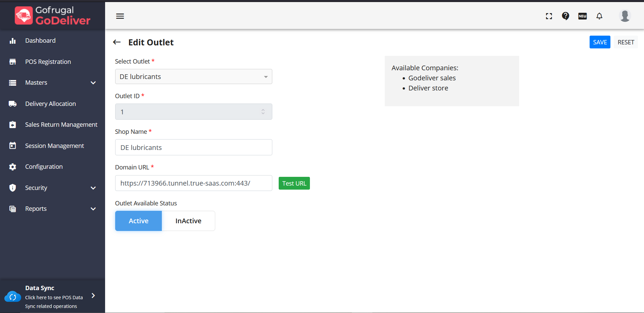The height and width of the screenshot is (313, 644).
Task: Set outlet status to InActive
Action: (x=188, y=221)
